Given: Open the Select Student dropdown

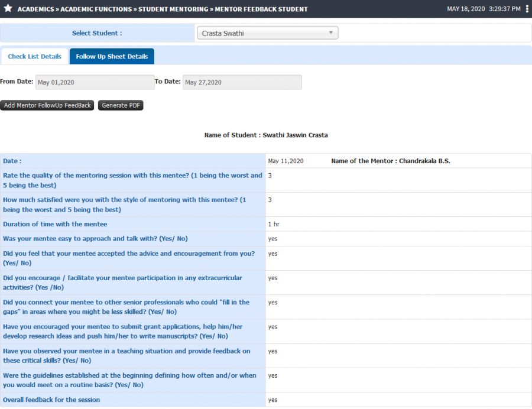Looking at the screenshot, I should click(x=267, y=33).
